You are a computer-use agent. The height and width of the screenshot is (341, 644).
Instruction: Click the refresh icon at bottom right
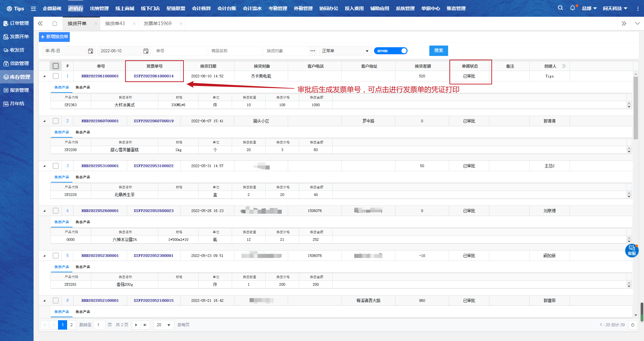[x=633, y=325]
